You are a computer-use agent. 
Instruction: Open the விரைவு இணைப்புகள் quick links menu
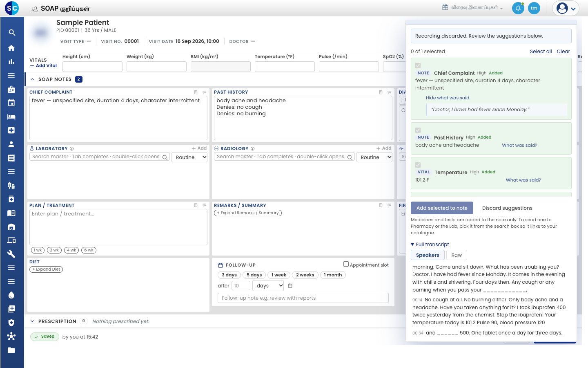pos(472,8)
